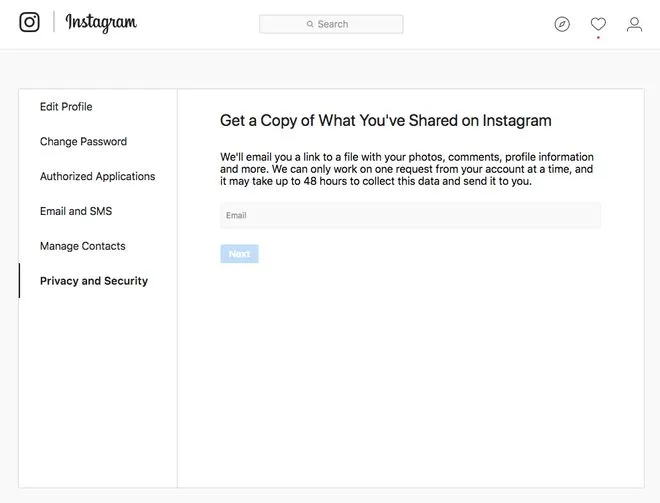
Task: Go to Email and SMS settings
Action: 76,212
